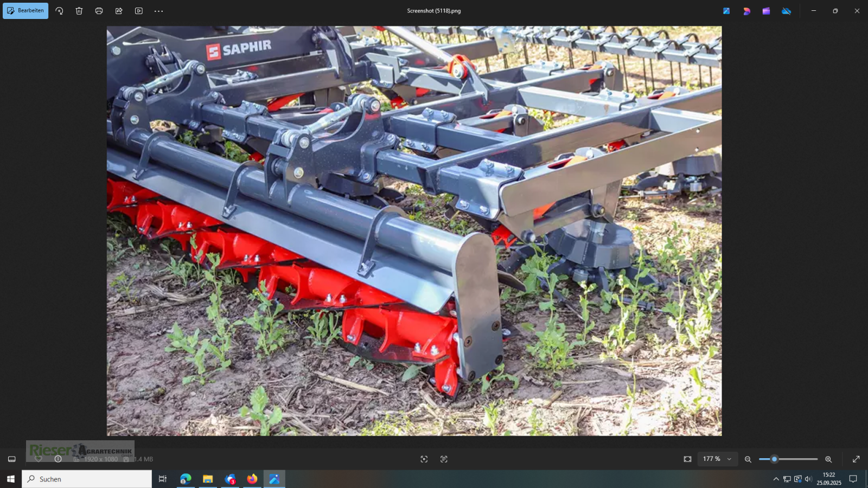Print the current image

click(x=98, y=10)
